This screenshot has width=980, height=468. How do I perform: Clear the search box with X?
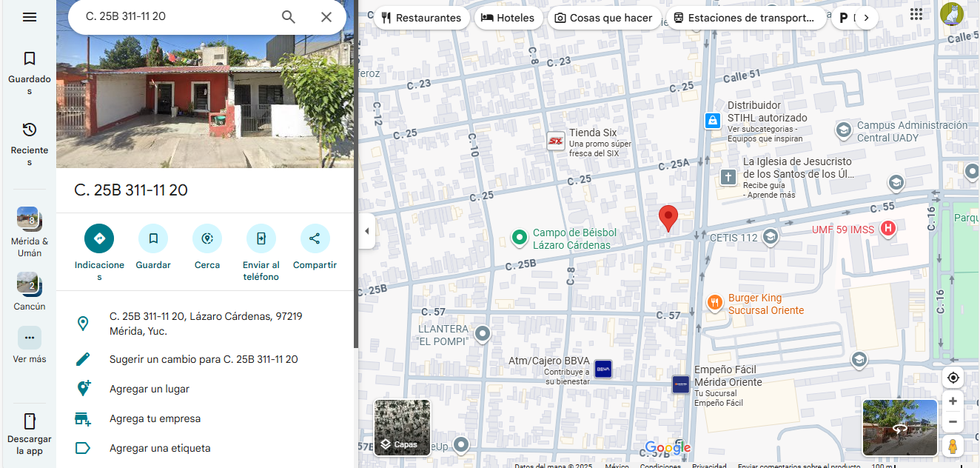coord(326,17)
